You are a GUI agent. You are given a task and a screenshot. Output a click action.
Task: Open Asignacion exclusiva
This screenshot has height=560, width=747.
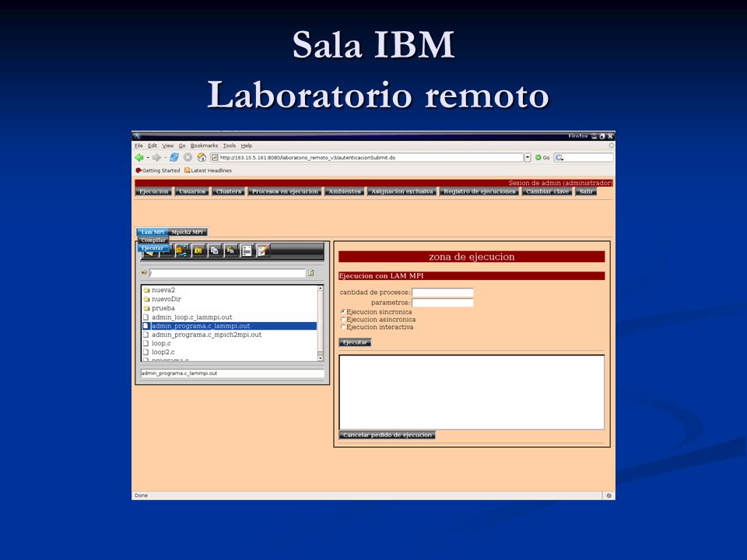coord(402,191)
